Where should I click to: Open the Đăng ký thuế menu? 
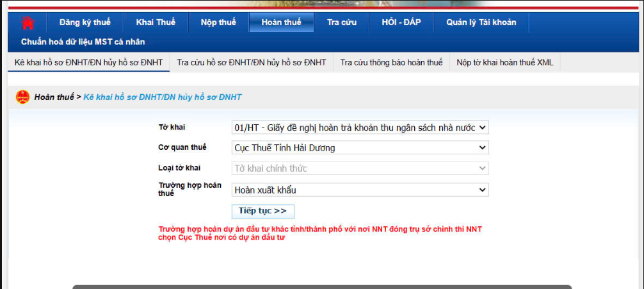click(85, 22)
